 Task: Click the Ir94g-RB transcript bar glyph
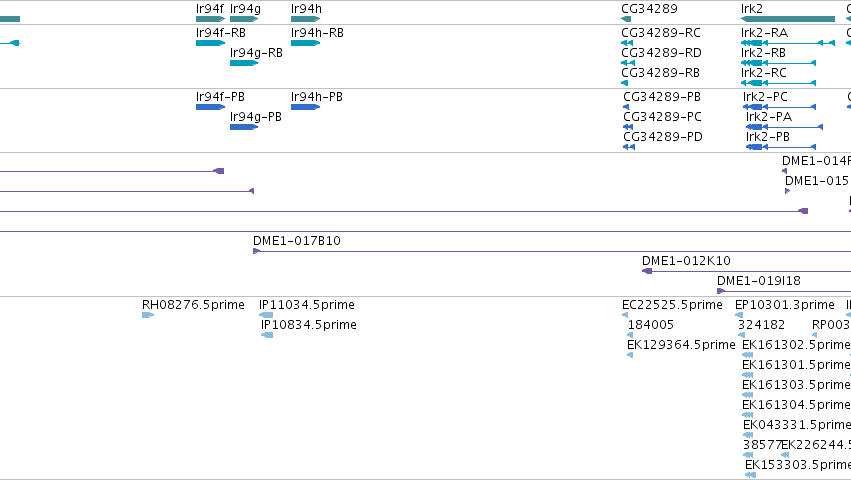click(x=244, y=63)
